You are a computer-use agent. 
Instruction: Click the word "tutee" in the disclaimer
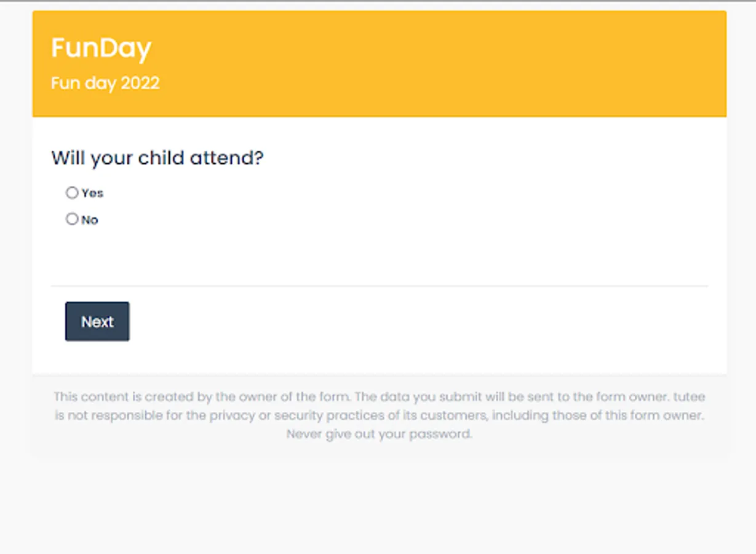[x=688, y=397]
